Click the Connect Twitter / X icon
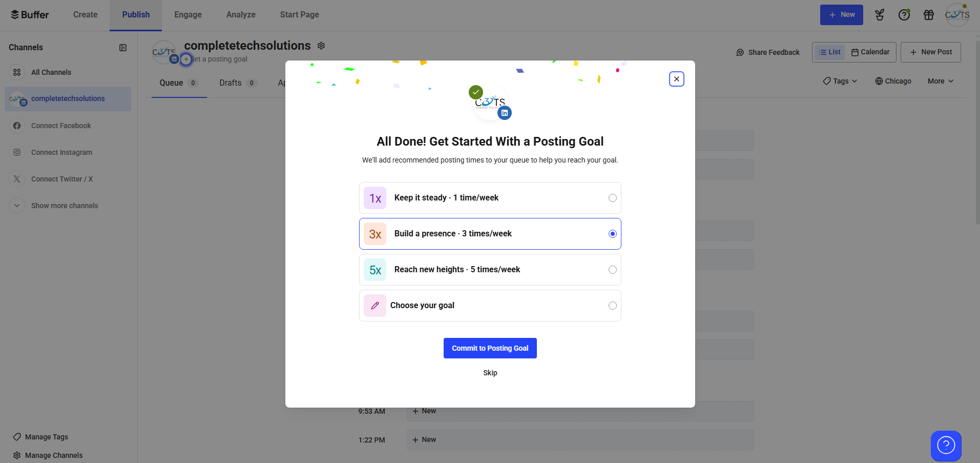The image size is (980, 463). coord(17,179)
